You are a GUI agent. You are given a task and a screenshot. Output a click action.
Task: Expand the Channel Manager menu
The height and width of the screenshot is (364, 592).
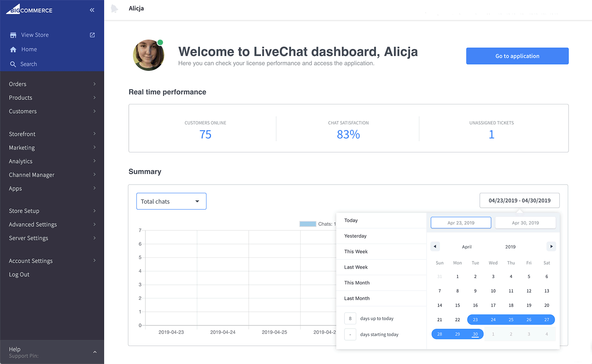[x=52, y=175]
